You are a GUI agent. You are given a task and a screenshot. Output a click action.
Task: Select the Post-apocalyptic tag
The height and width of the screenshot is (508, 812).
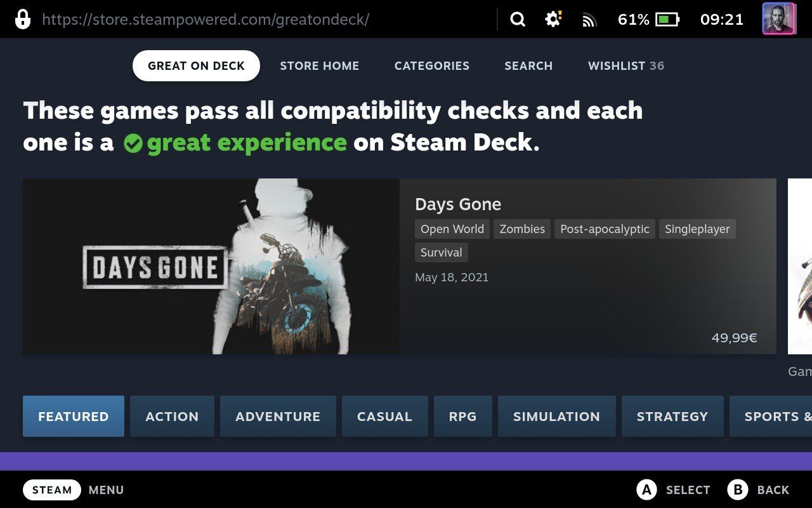click(x=605, y=229)
